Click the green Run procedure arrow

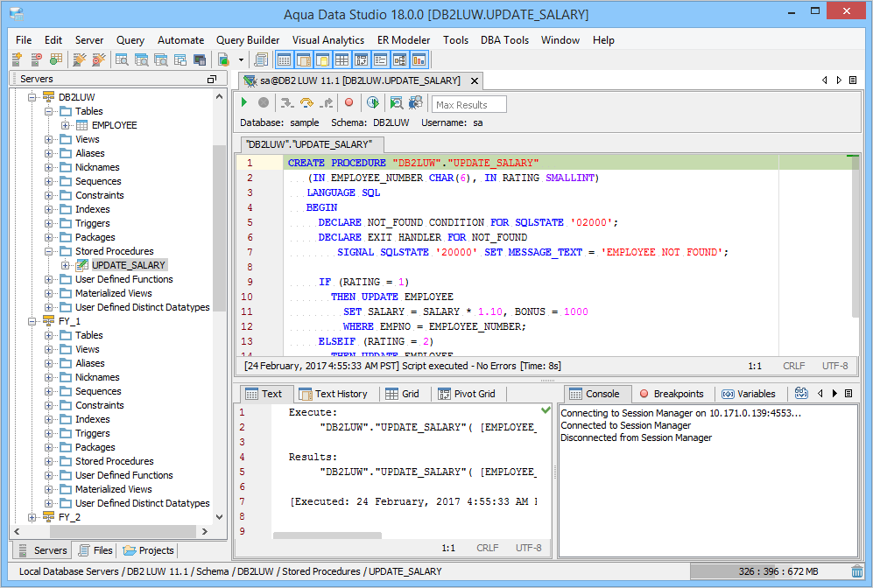point(245,103)
